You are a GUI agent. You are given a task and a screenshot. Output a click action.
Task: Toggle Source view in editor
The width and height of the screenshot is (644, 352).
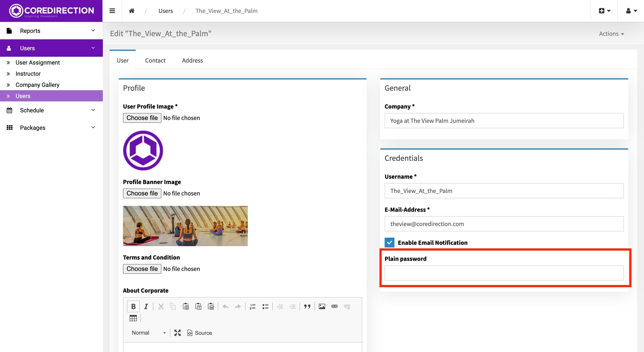click(x=199, y=333)
